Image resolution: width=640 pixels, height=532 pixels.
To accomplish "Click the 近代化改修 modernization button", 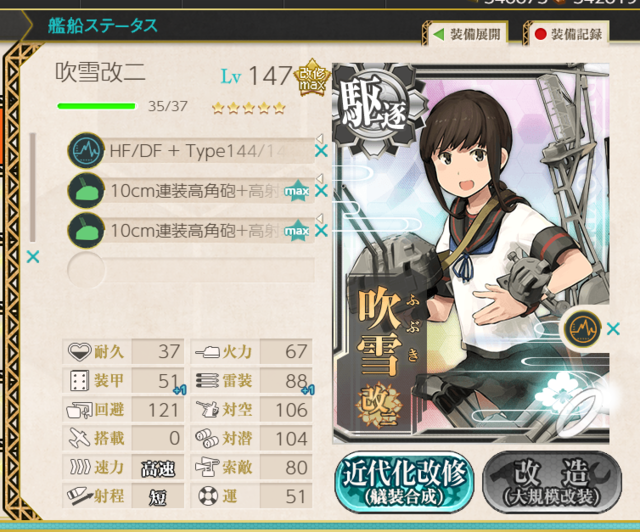I will point(404,482).
